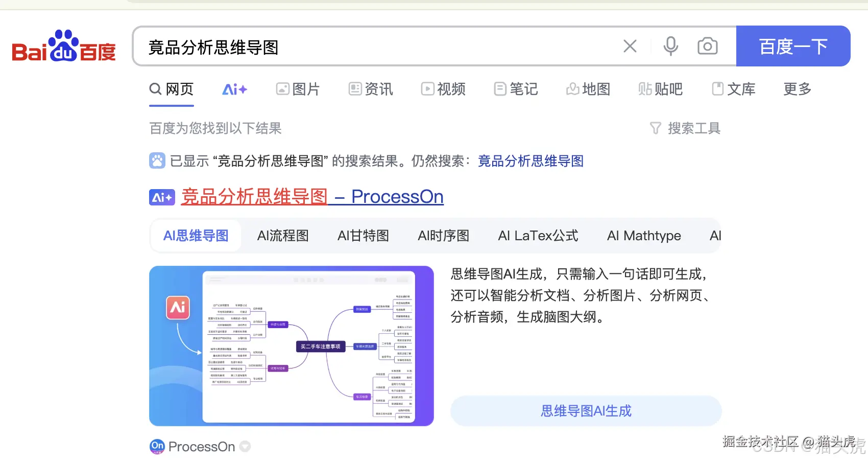Click inside the search input field

[357, 48]
